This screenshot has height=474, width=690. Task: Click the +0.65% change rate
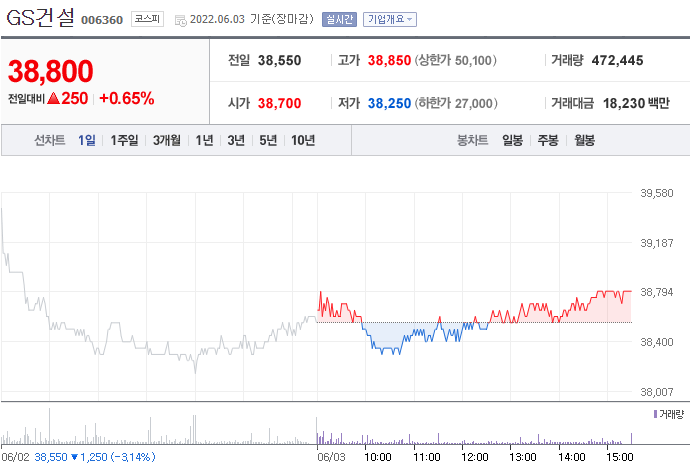[127, 98]
